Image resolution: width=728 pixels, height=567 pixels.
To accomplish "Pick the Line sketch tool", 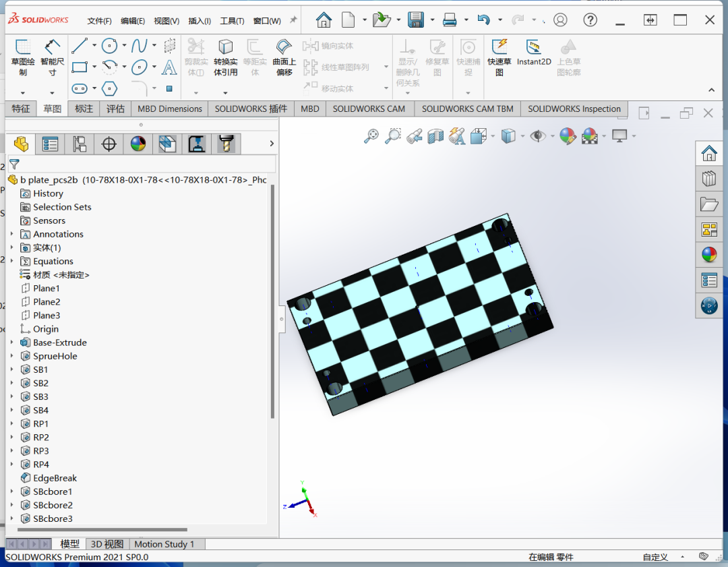I will pos(80,46).
